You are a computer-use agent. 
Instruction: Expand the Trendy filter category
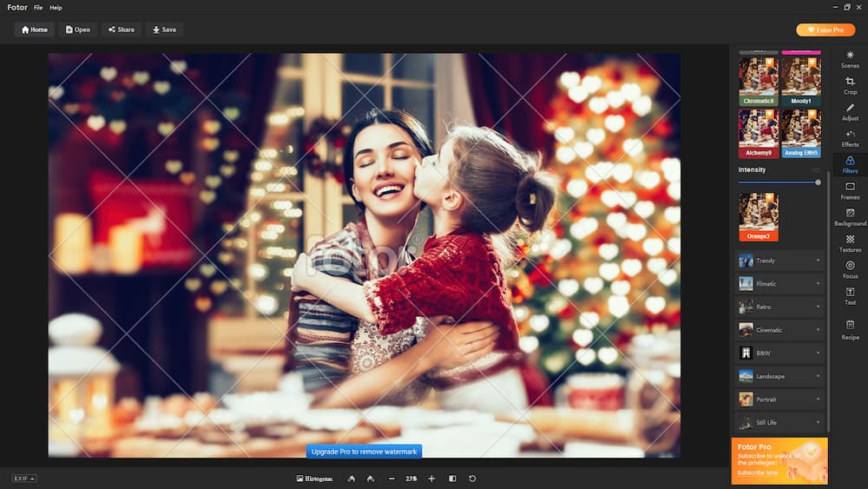coord(779,261)
